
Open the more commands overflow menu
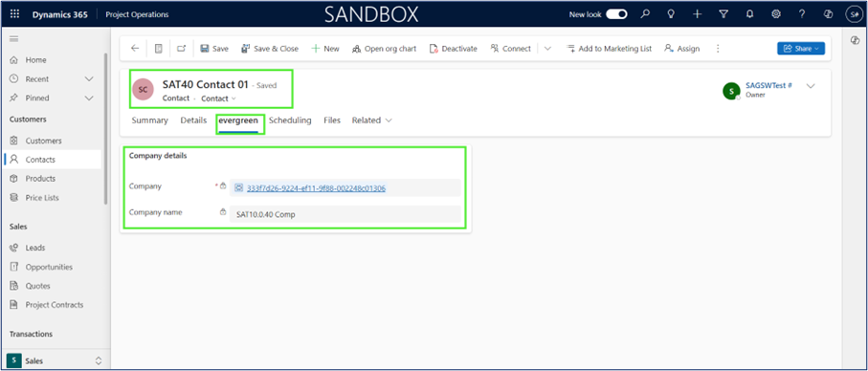pos(718,49)
